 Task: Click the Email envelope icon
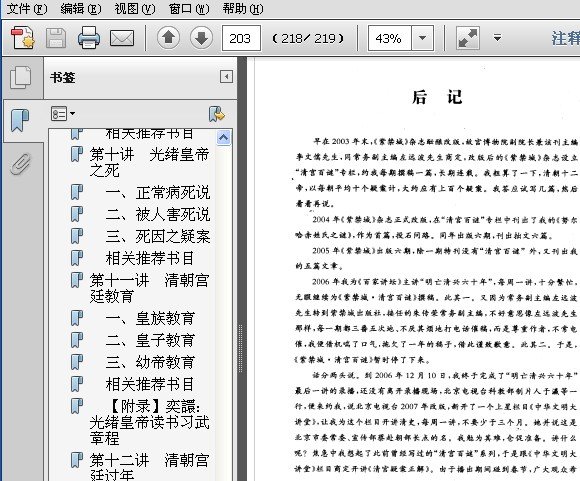(x=122, y=38)
